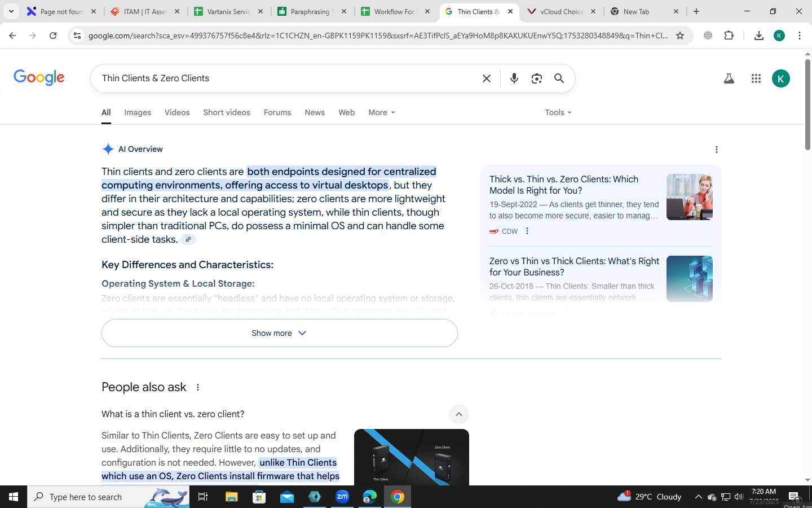Click the CDW source name

510,231
